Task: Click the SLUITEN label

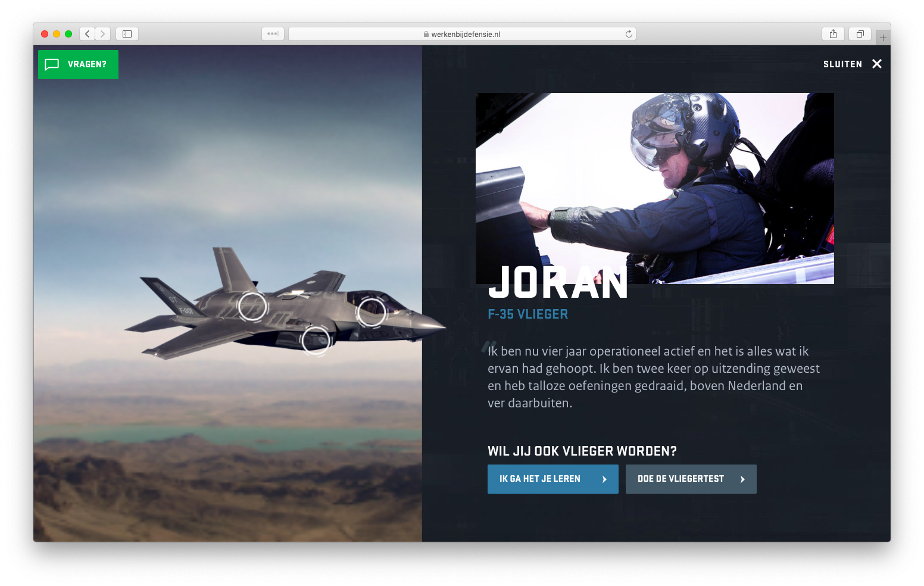Action: [x=842, y=64]
